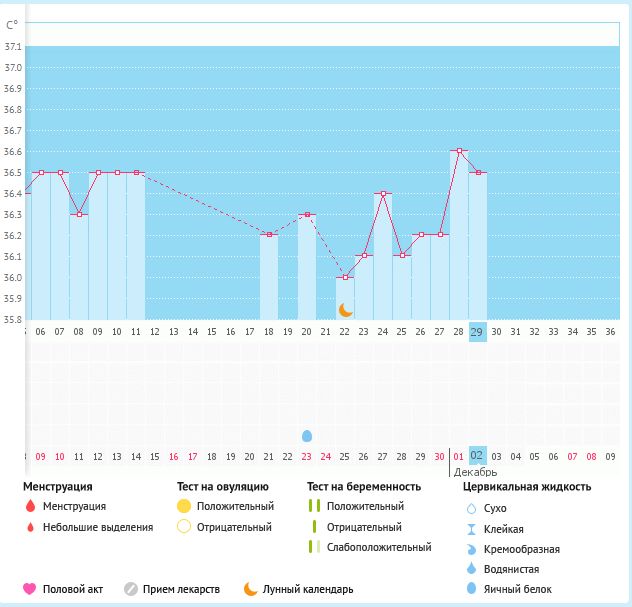Click the Лунный календарь moon legend icon
Screen dimensions: 632x607
click(x=250, y=589)
